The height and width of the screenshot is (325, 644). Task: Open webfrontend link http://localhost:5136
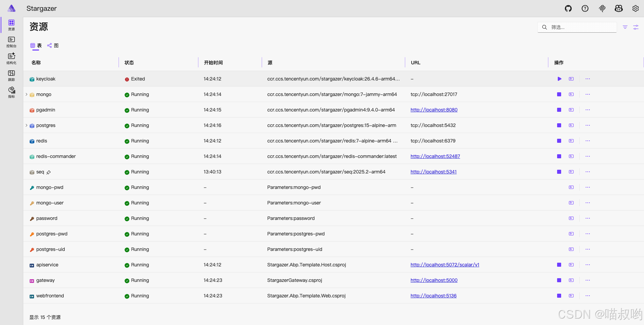(433, 296)
